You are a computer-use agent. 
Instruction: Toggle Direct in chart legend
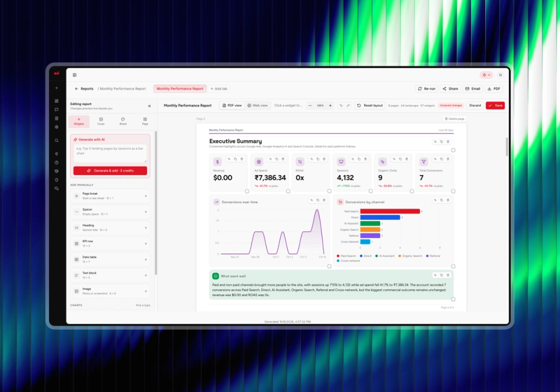366,256
